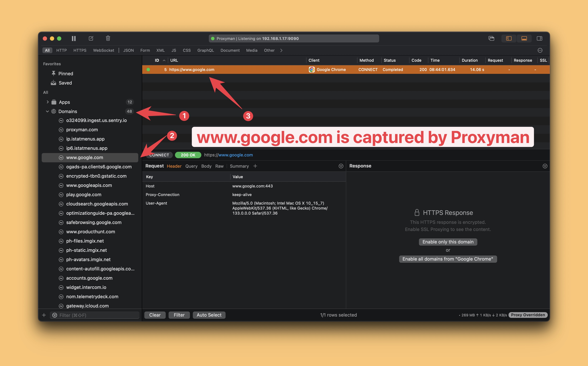Switch to Request Body tab
Screen dimensions: 588x366
point(206,166)
